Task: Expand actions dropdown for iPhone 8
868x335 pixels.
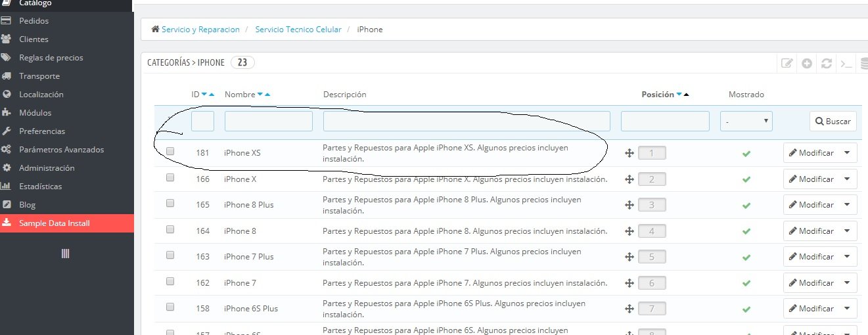Action: [x=847, y=231]
